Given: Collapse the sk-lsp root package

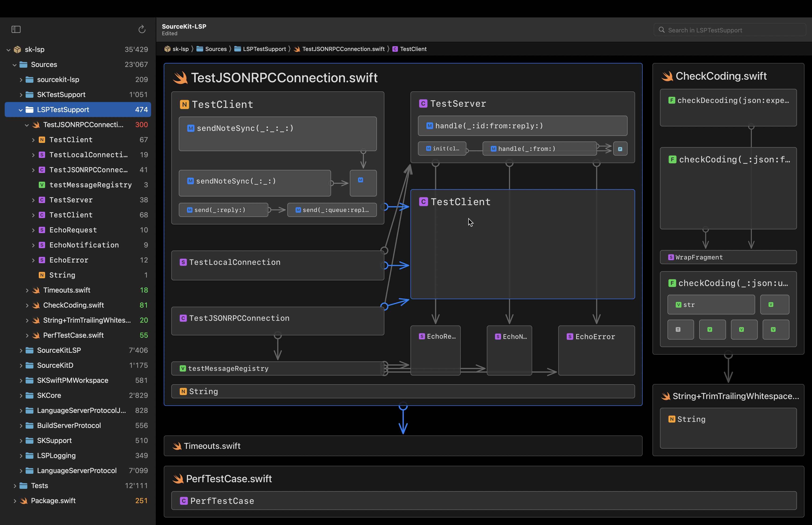Looking at the screenshot, I should pos(8,50).
